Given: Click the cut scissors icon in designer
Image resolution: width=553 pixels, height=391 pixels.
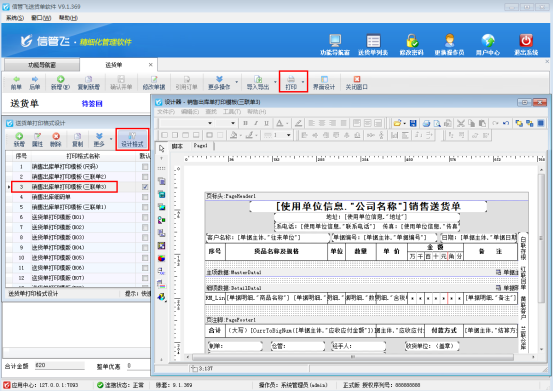Looking at the screenshot, I should 461,123.
